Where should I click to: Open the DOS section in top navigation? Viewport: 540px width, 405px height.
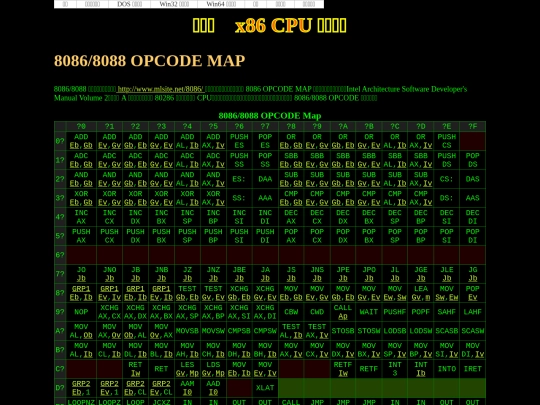129,4
